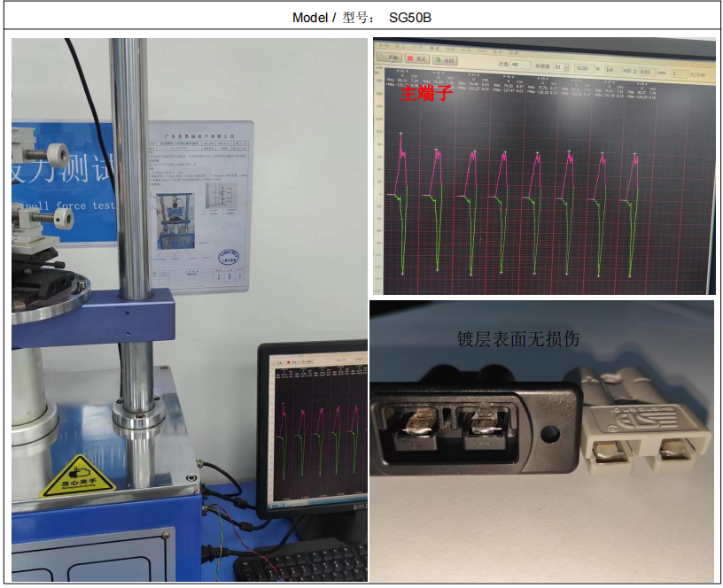This screenshot has width=723, height=588.
Task: Open the 传感器 sensor dropdown showing 01
Action: (x=562, y=66)
